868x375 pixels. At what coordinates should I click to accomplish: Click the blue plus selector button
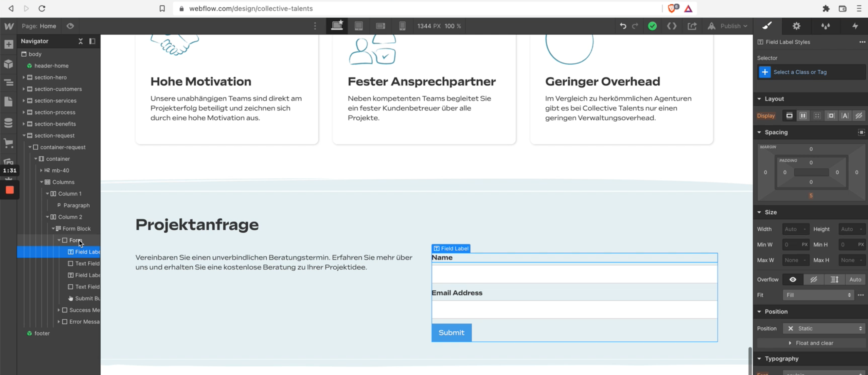pyautogui.click(x=765, y=72)
